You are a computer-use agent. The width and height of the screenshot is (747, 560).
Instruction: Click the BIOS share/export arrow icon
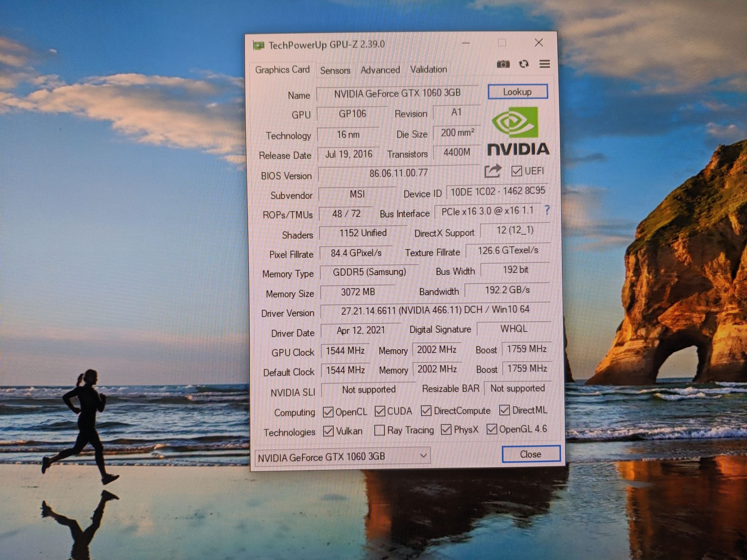click(493, 171)
